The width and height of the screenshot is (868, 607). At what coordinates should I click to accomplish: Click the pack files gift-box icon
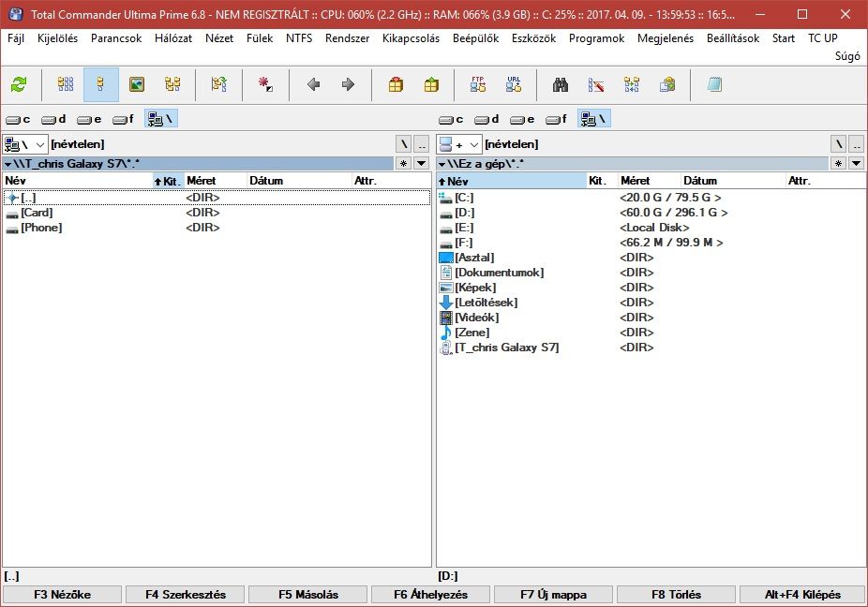(x=396, y=84)
